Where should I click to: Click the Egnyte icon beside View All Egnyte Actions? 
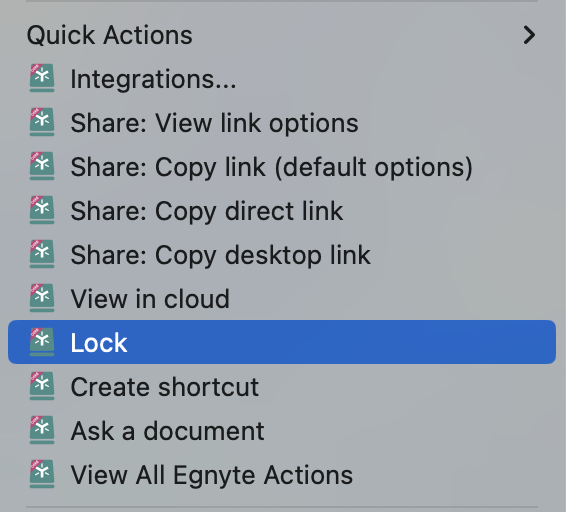pos(42,474)
